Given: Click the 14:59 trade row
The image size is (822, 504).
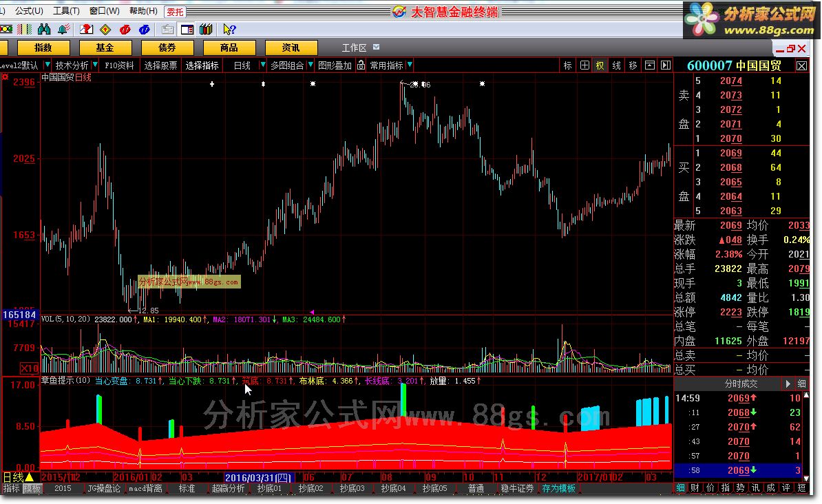Looking at the screenshot, I should [737, 398].
